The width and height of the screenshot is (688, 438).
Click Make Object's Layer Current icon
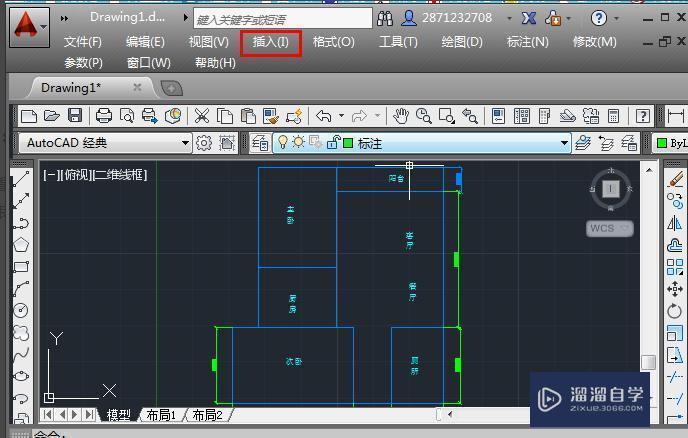tap(583, 143)
